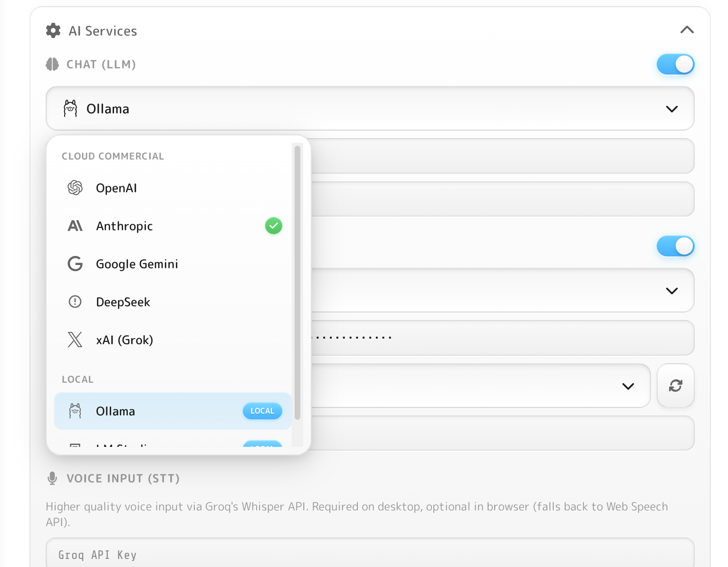
Task: Click the microphone icon for Voice Input
Action: (x=52, y=478)
